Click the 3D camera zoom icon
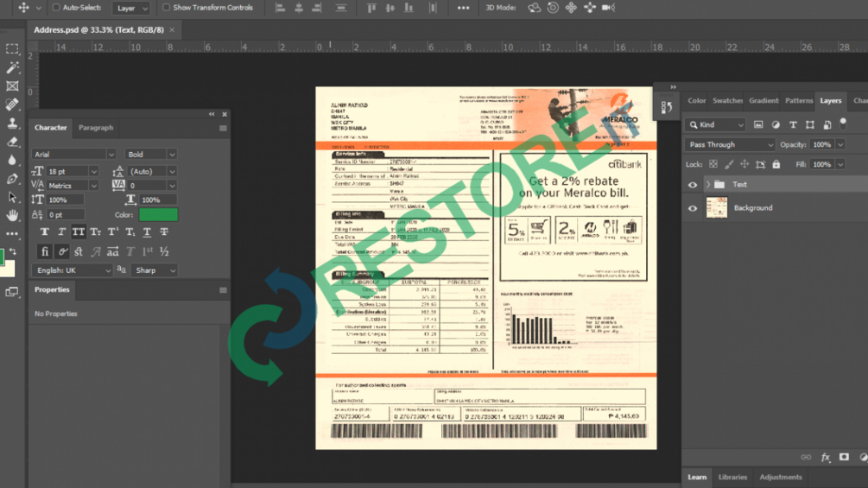Image resolution: width=868 pixels, height=488 pixels. [x=608, y=8]
